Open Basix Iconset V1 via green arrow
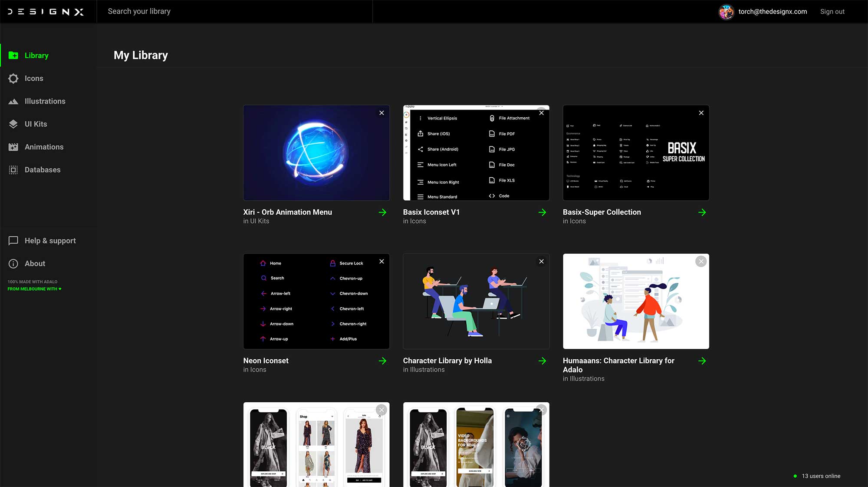The width and height of the screenshot is (868, 487). point(542,212)
